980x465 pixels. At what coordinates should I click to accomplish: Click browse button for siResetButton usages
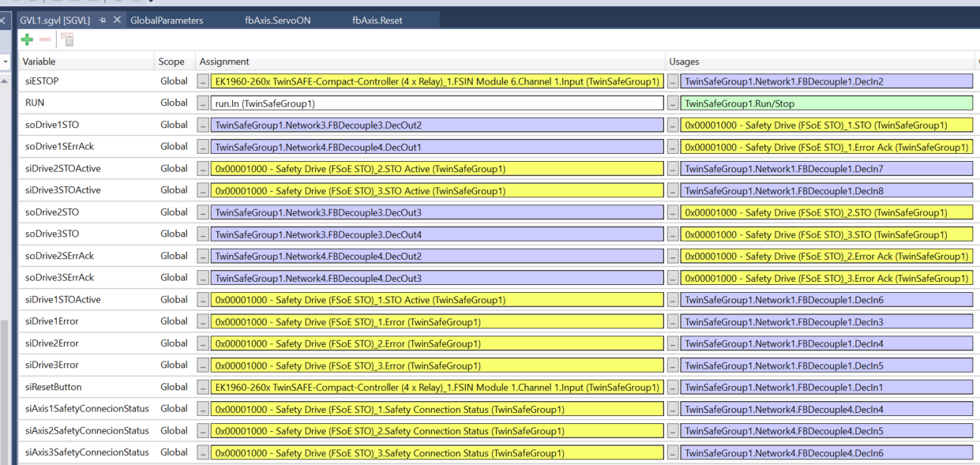tap(673, 387)
